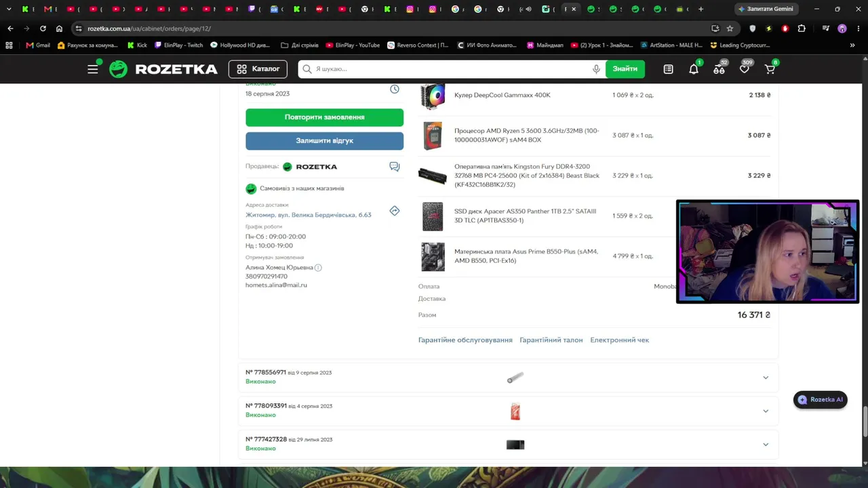Bookmark this page with star icon

click(x=730, y=28)
